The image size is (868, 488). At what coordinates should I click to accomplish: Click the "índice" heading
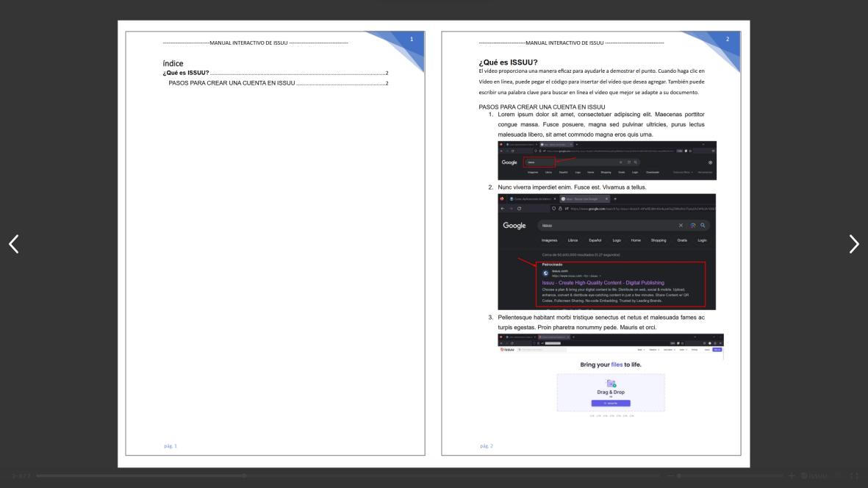tap(173, 63)
